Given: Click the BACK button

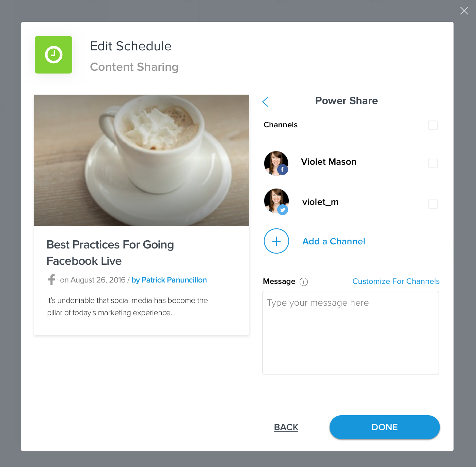Looking at the screenshot, I should 286,427.
